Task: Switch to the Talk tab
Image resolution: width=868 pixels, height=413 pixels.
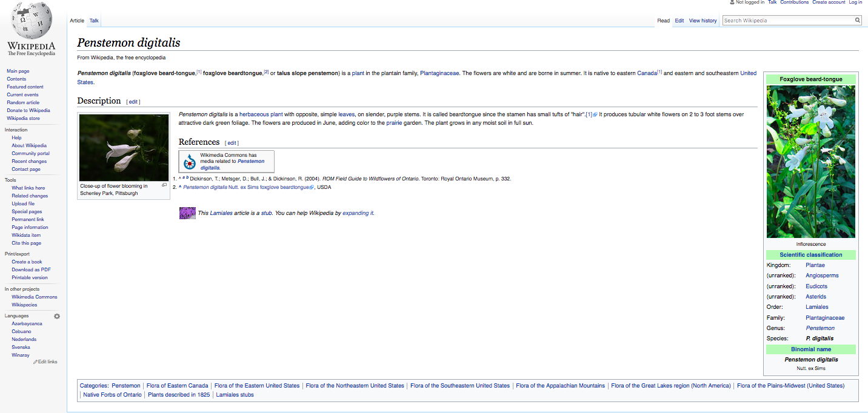Action: [94, 21]
